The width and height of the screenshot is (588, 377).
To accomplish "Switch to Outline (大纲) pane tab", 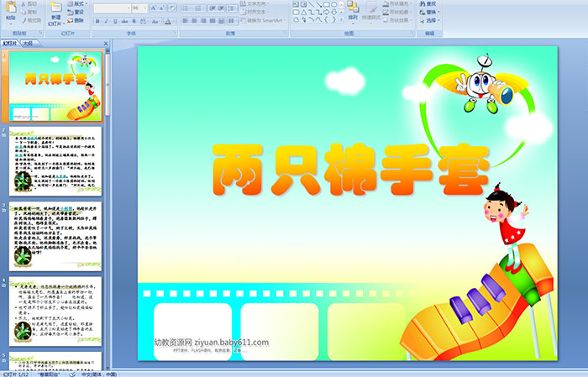I will click(x=28, y=44).
